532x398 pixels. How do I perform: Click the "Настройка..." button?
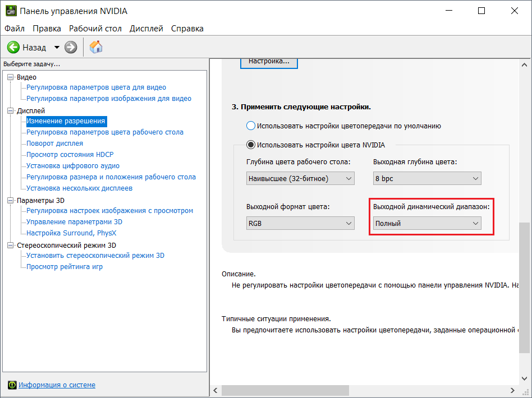click(269, 62)
